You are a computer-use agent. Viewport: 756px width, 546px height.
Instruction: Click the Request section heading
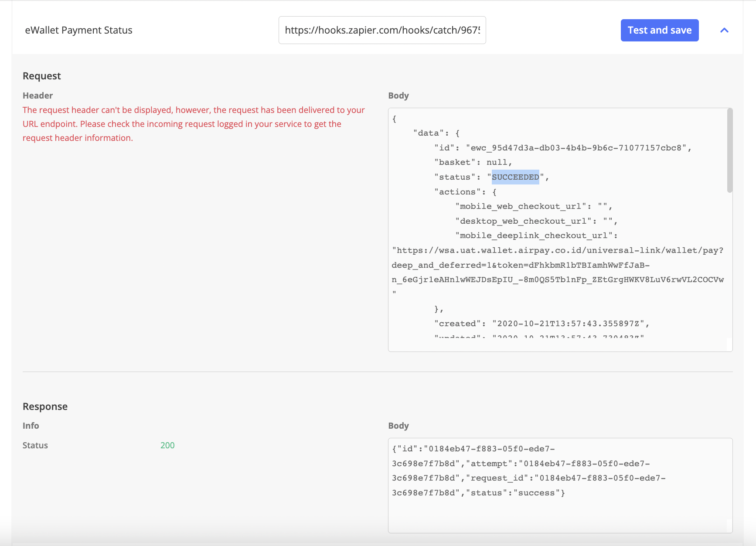42,76
